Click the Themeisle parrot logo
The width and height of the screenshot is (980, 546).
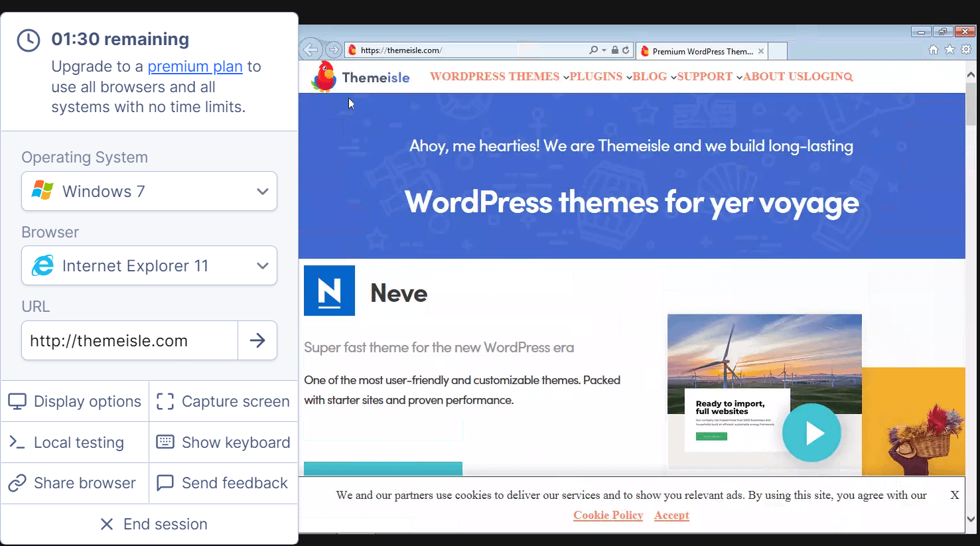pyautogui.click(x=324, y=76)
